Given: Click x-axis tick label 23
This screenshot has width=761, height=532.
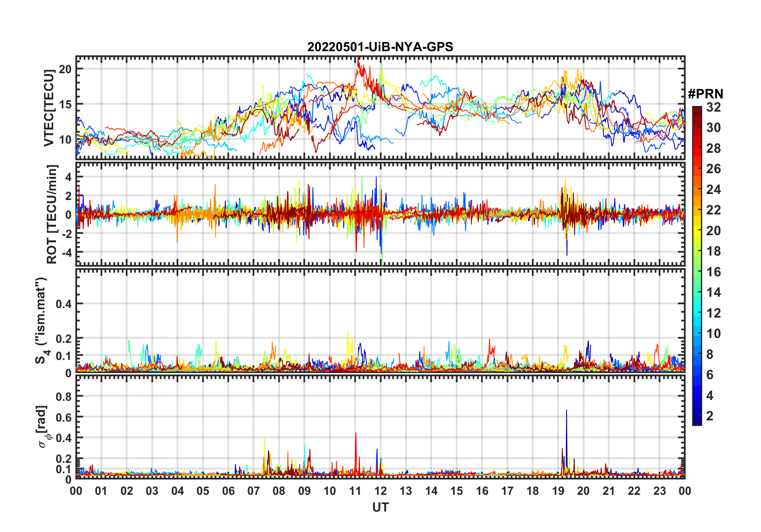Looking at the screenshot, I should point(659,491).
